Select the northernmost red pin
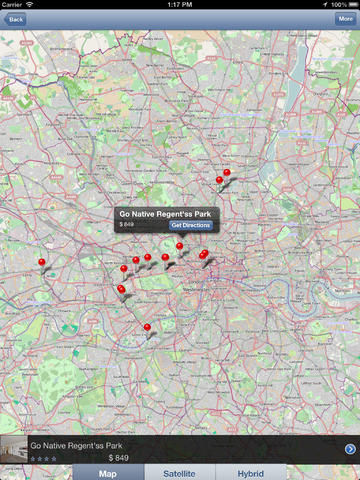This screenshot has height=480, width=360. coord(227,172)
